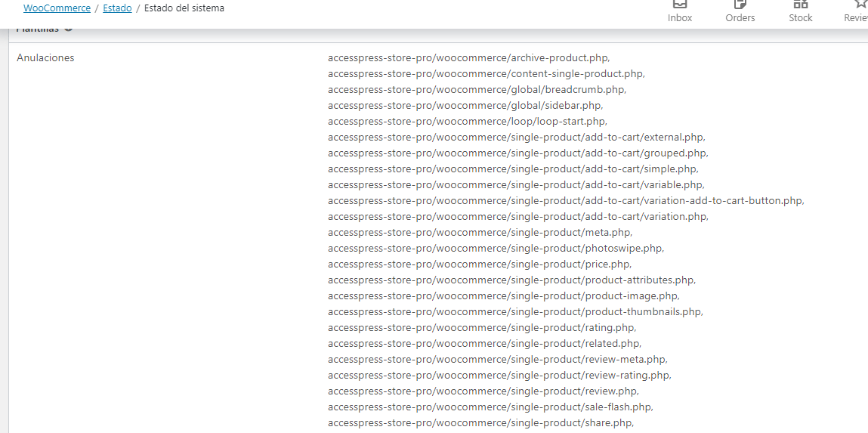Select the review-meta.php override path
Viewport: 868px width, 433px height.
coord(498,360)
